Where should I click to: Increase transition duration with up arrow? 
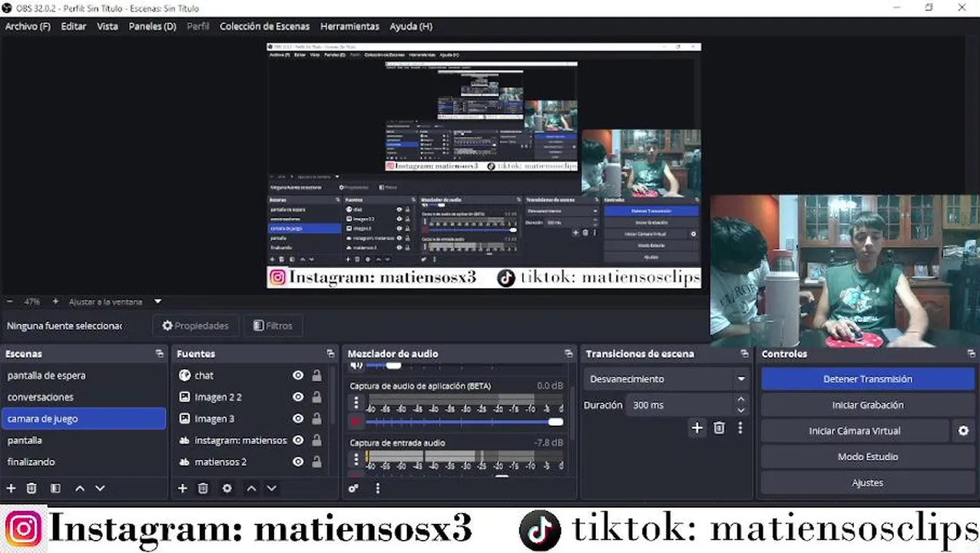740,399
